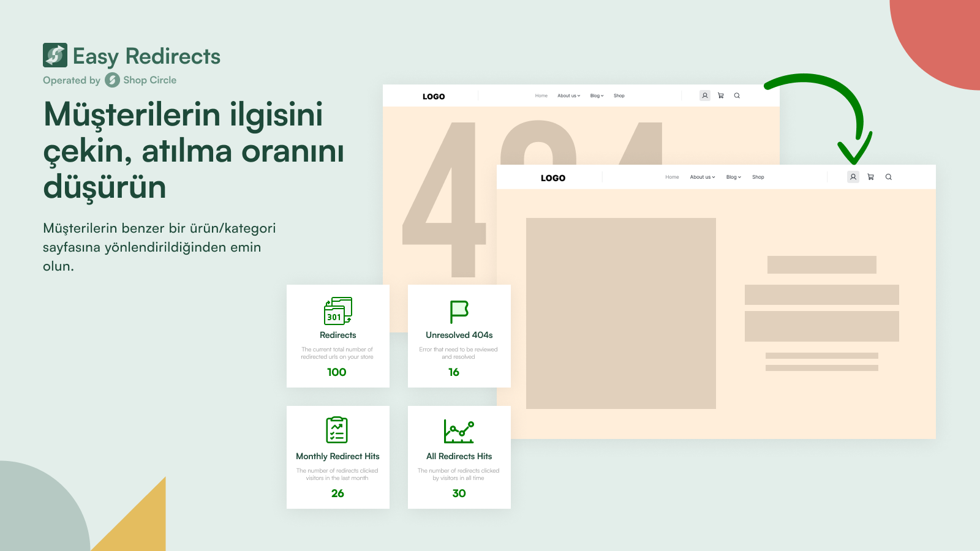Viewport: 980px width, 551px height.
Task: Go to Home in the front page nav
Action: pos(672,177)
